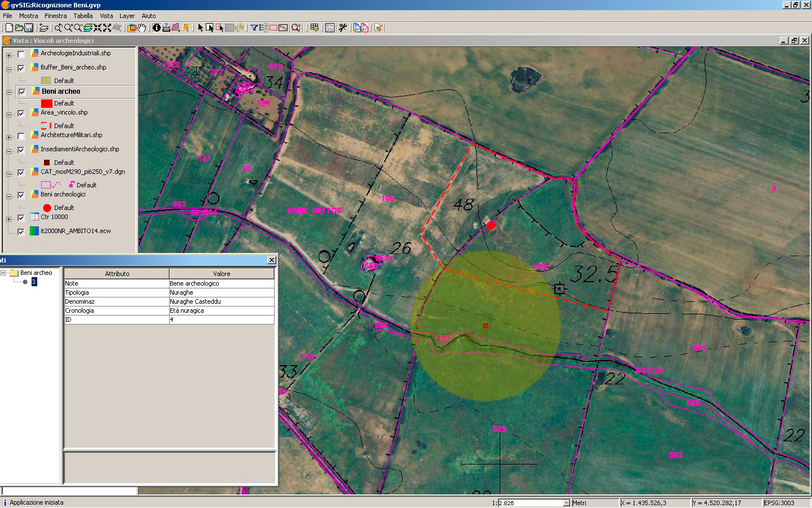Collapse the Beni archeo folder in info panel

[x=3, y=273]
